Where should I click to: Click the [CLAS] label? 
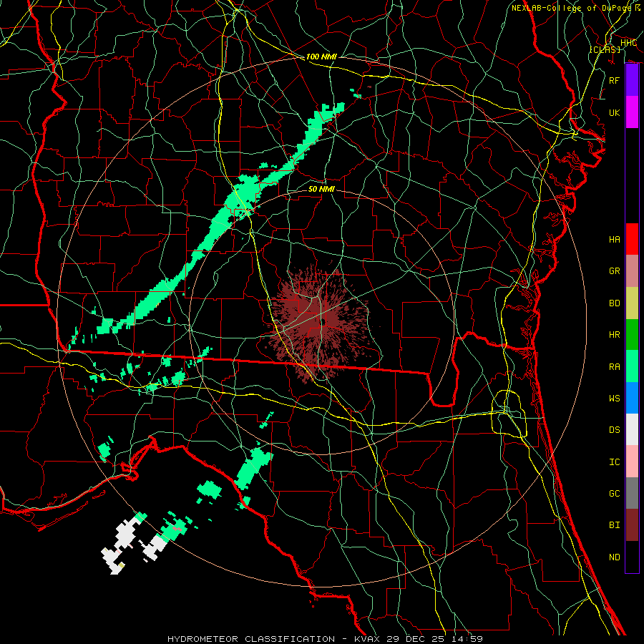pos(605,49)
